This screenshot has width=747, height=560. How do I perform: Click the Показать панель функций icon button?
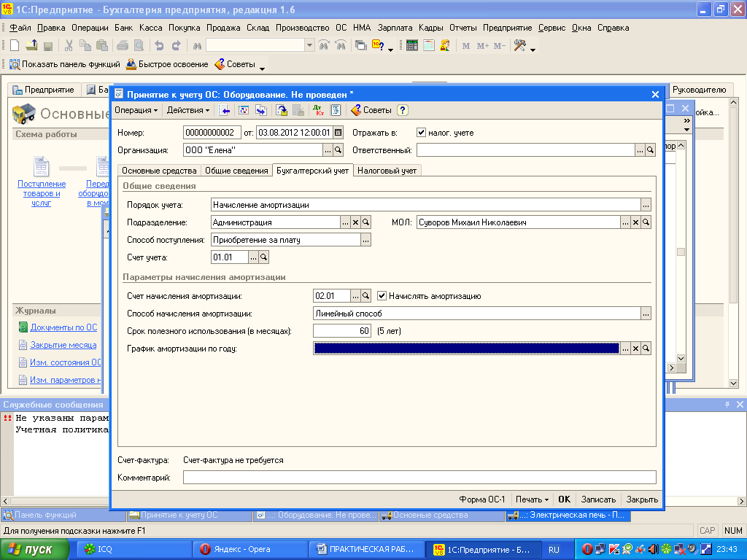point(65,64)
